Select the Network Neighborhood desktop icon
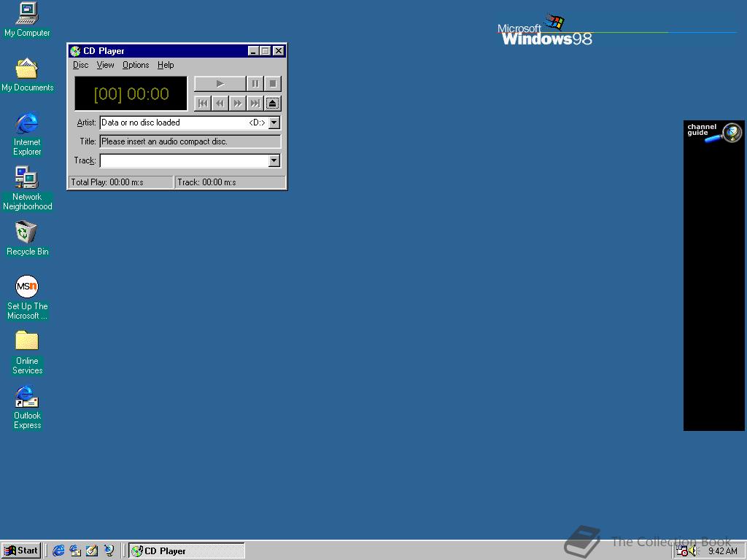Image resolution: width=747 pixels, height=560 pixels. 27,189
